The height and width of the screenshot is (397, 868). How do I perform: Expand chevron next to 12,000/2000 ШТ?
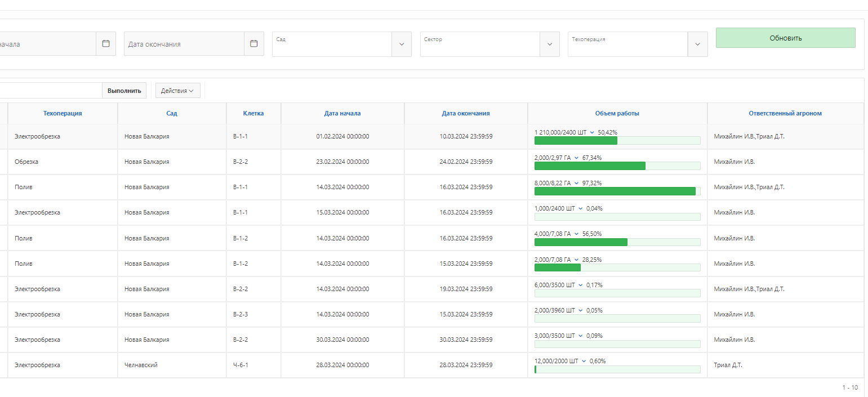point(584,361)
